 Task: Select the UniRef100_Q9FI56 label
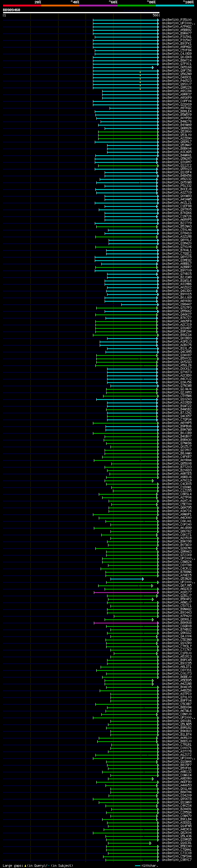point(176,71)
